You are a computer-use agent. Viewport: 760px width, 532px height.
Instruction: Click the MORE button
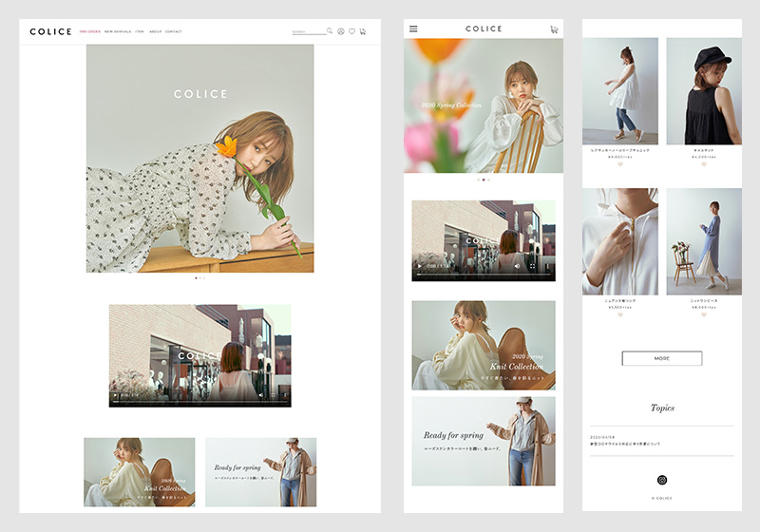click(662, 358)
